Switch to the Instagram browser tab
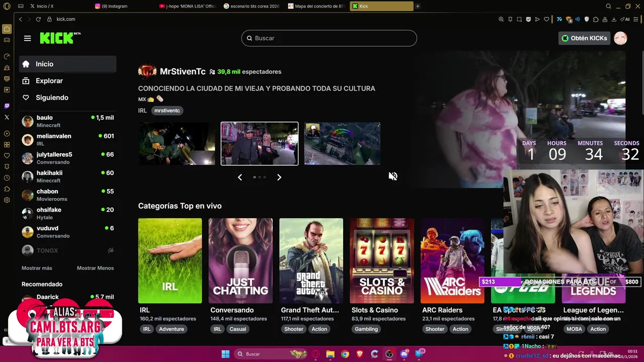Image resolution: width=644 pixels, height=362 pixels. pos(124,6)
